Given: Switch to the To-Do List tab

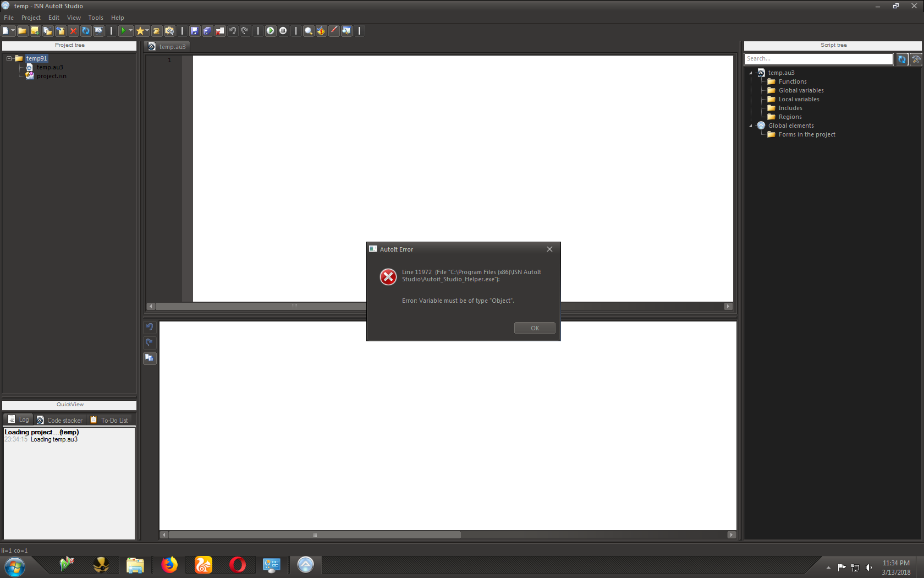Looking at the screenshot, I should point(109,420).
